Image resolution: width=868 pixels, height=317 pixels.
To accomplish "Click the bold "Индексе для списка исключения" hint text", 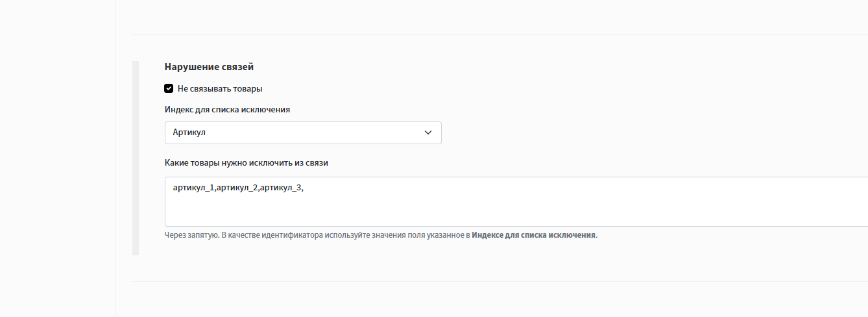I will coord(533,235).
